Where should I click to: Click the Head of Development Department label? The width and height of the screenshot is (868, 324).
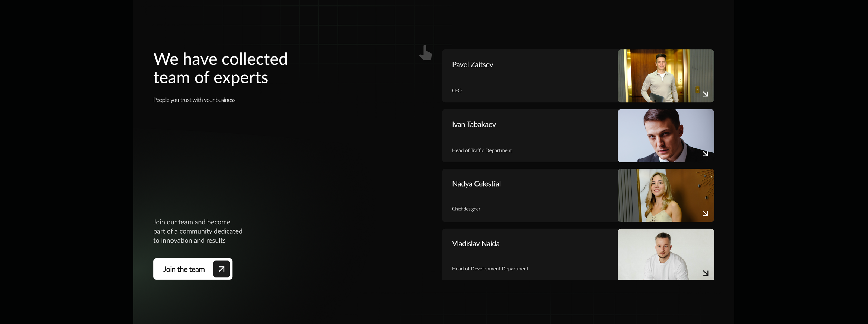(x=490, y=269)
